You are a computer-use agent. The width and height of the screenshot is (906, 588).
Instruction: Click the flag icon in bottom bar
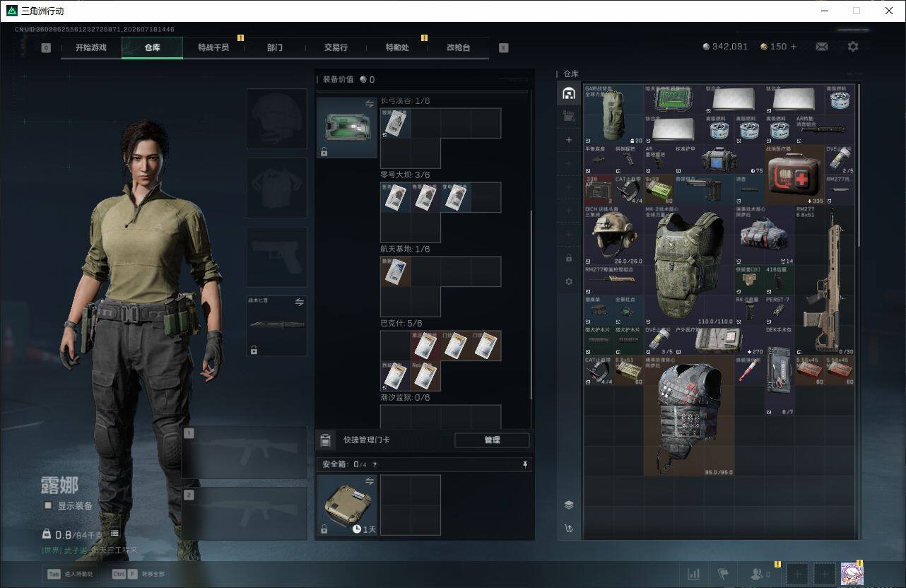pos(722,574)
